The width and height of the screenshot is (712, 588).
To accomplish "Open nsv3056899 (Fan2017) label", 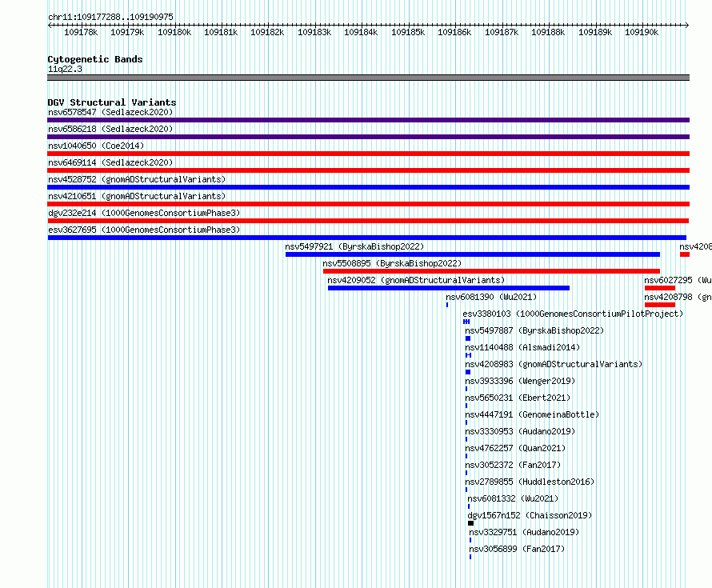I will pos(517,549).
